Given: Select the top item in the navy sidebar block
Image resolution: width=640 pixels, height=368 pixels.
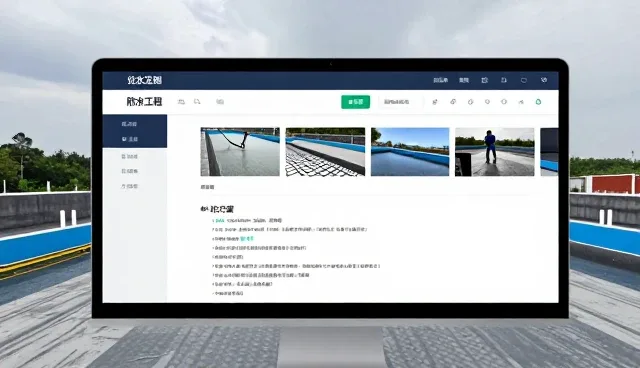Looking at the screenshot, I should 129,124.
